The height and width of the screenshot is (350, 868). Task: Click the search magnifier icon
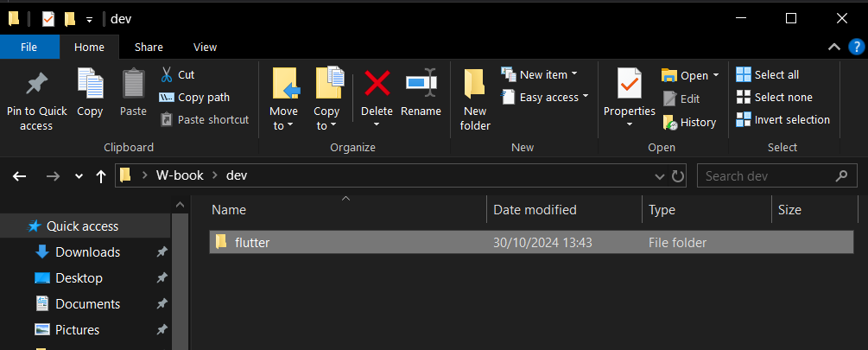click(841, 176)
